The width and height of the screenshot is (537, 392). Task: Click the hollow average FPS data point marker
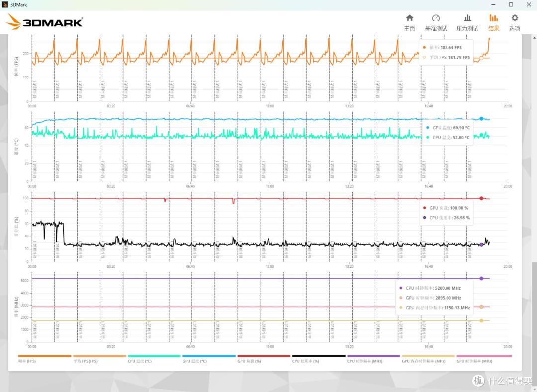tap(481, 58)
